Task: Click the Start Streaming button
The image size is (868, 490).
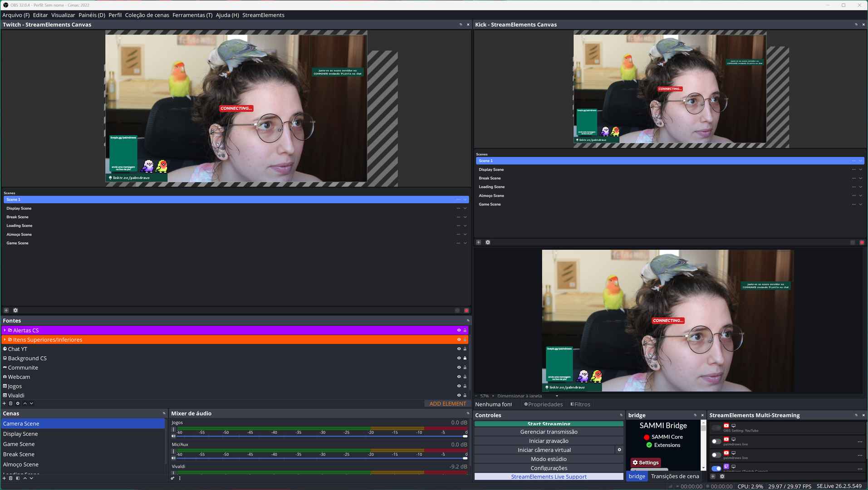Action: click(x=549, y=424)
